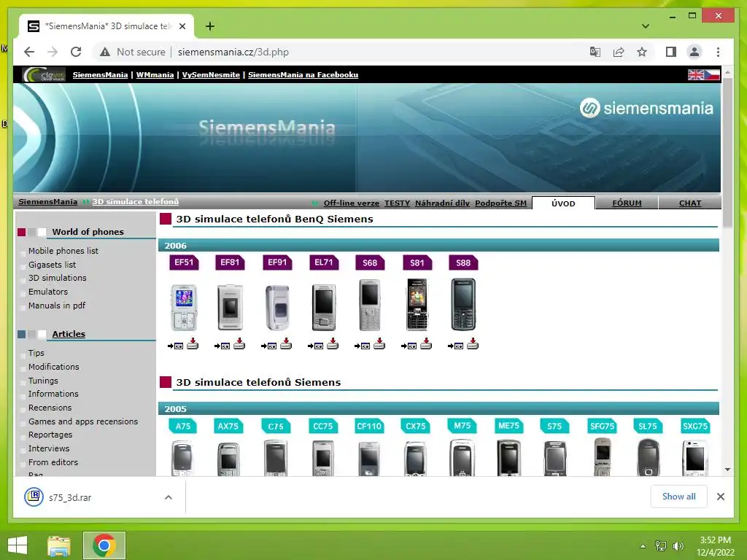Open the Off-line verze link
Viewport: 747px width, 560px height.
pos(351,203)
